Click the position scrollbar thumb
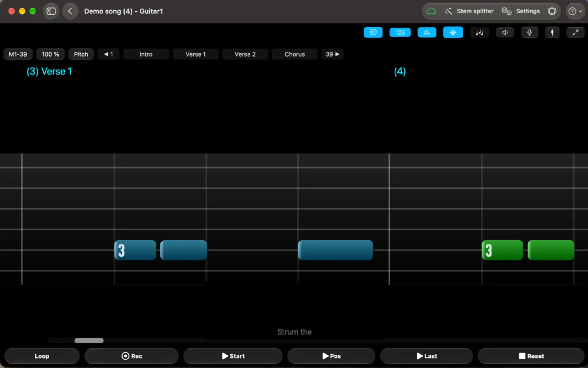The width and height of the screenshot is (588, 368). tap(89, 340)
